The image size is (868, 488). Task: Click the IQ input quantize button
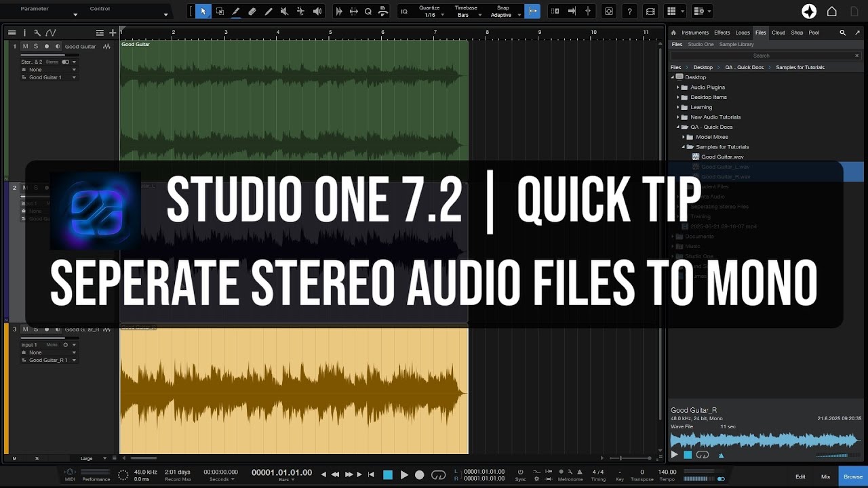[x=404, y=12]
